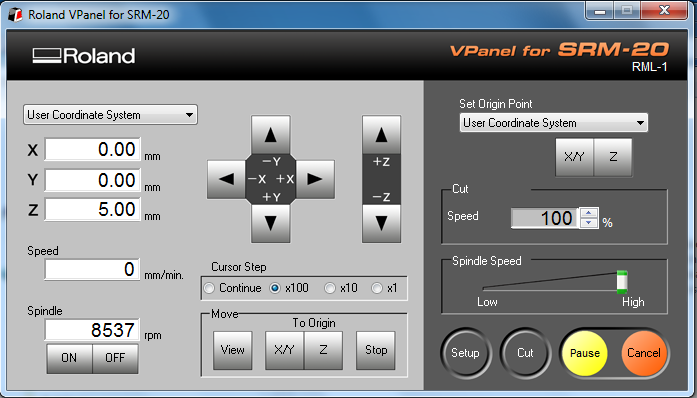Decrease cut speed with down spinner arrow

(589, 223)
